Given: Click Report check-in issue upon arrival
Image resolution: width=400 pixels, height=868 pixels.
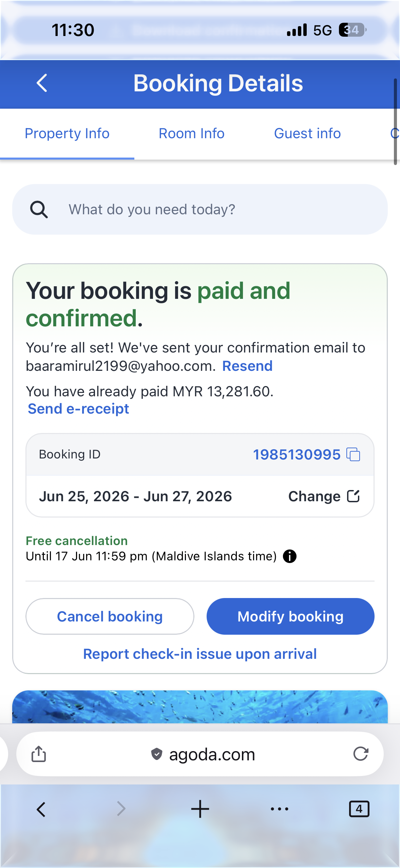Looking at the screenshot, I should point(200,654).
